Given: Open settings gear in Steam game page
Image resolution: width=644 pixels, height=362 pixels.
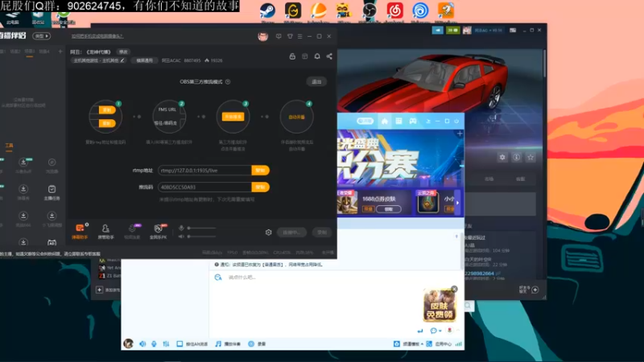Looking at the screenshot, I should [x=502, y=157].
